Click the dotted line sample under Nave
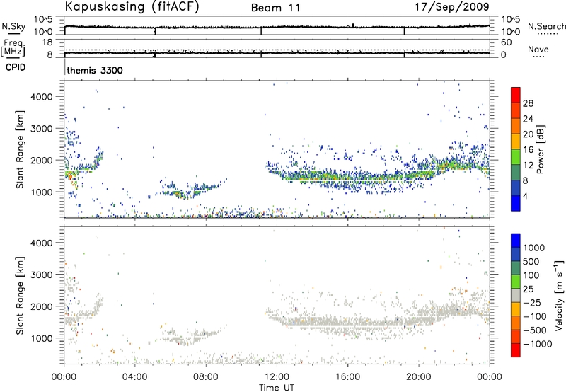This screenshot has width=566, height=392. (x=538, y=57)
